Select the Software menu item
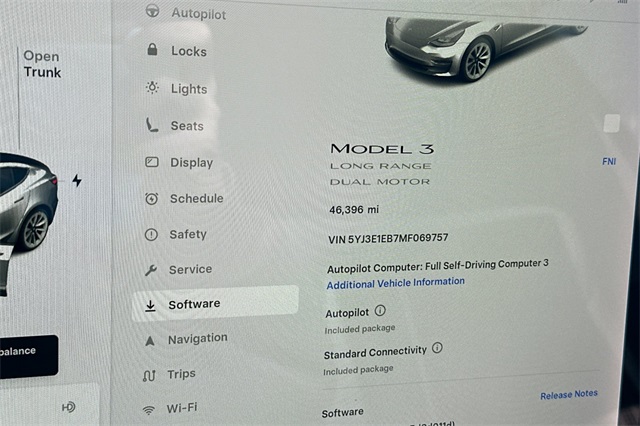 tap(216, 304)
